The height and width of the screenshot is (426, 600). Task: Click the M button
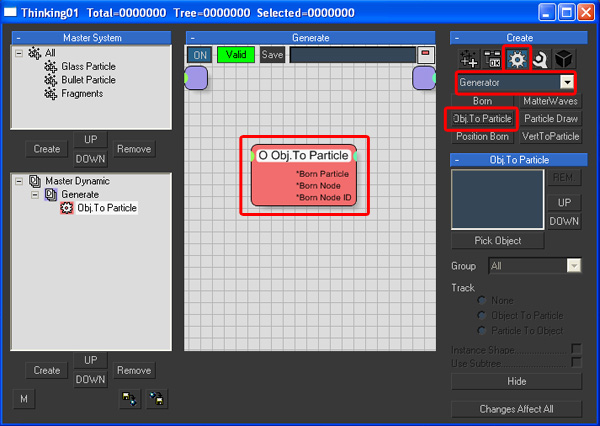[24, 399]
